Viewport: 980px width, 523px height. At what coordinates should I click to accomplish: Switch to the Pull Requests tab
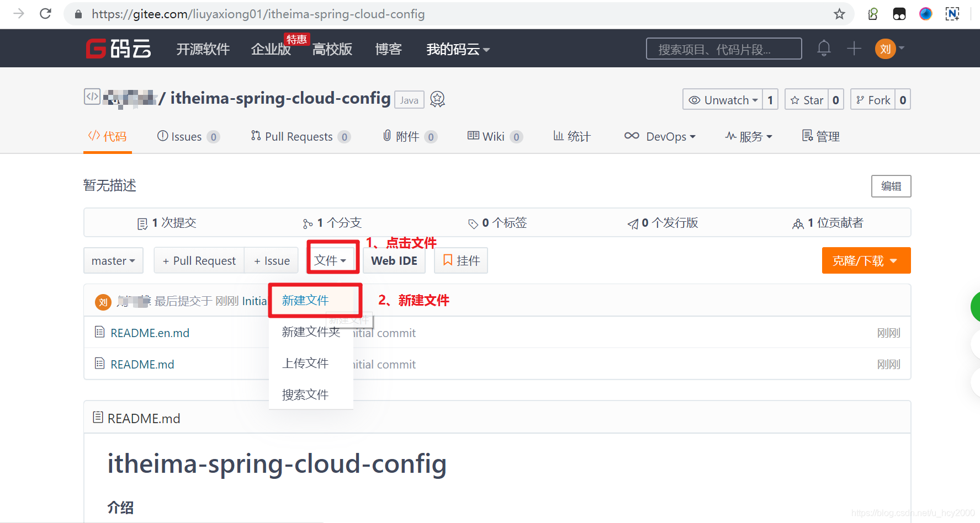tap(300, 136)
